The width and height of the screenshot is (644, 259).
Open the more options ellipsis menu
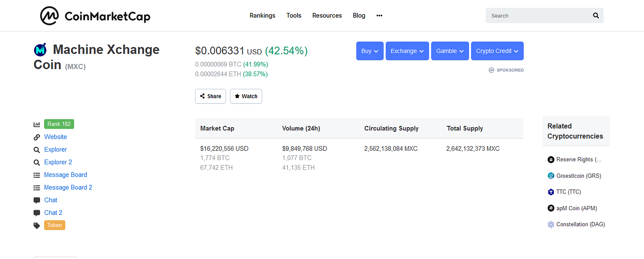point(379,16)
